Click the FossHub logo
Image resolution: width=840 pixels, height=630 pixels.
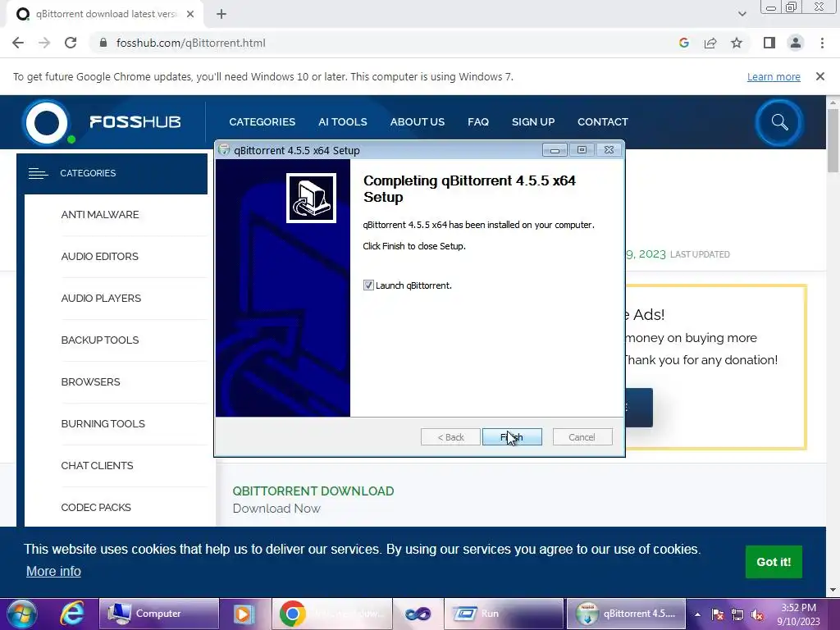point(102,122)
